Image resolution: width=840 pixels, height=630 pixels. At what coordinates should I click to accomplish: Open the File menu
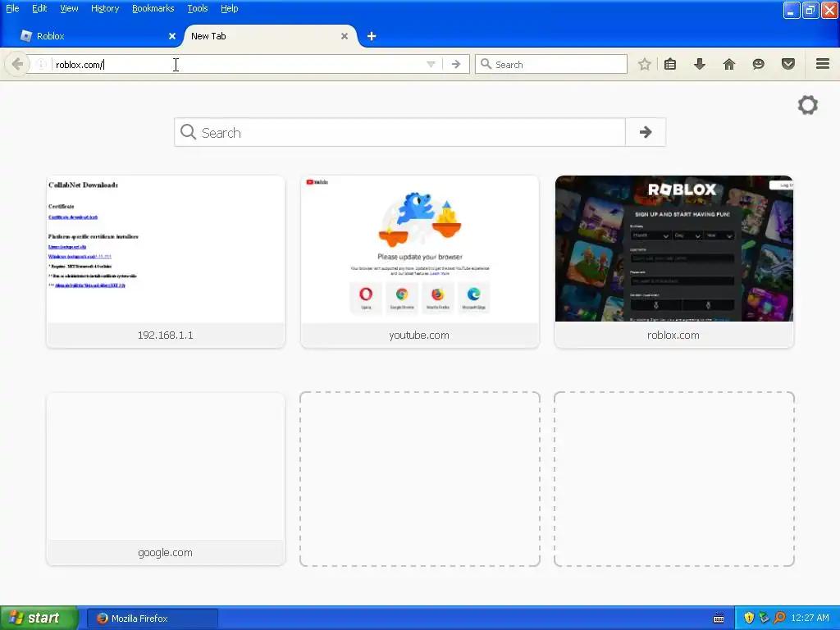(x=12, y=8)
